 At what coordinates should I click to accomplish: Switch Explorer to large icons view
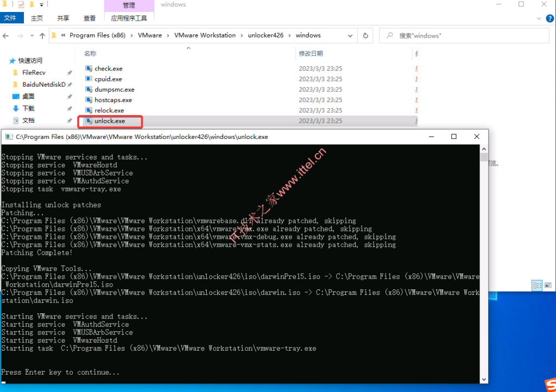[548, 286]
